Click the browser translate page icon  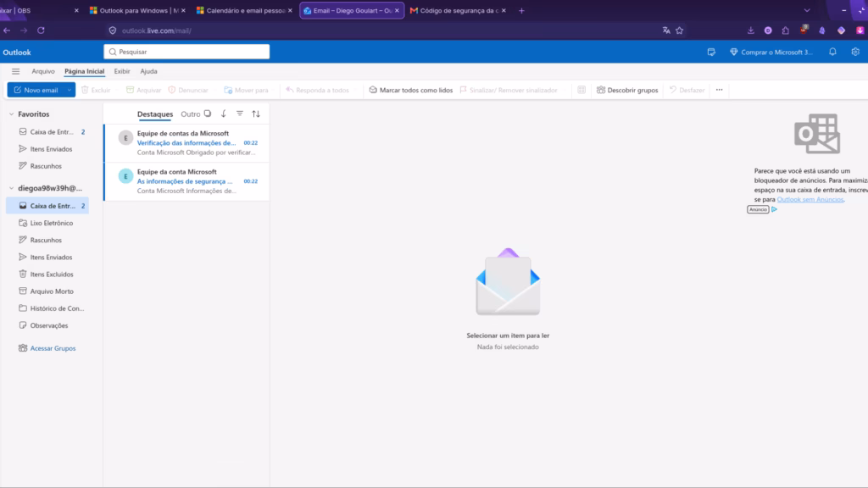tap(666, 30)
